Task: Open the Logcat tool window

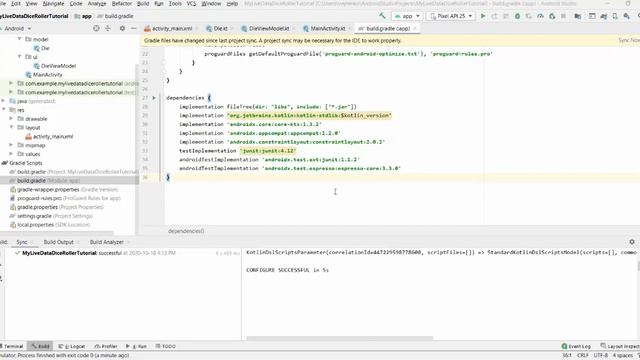Action: click(x=72, y=346)
